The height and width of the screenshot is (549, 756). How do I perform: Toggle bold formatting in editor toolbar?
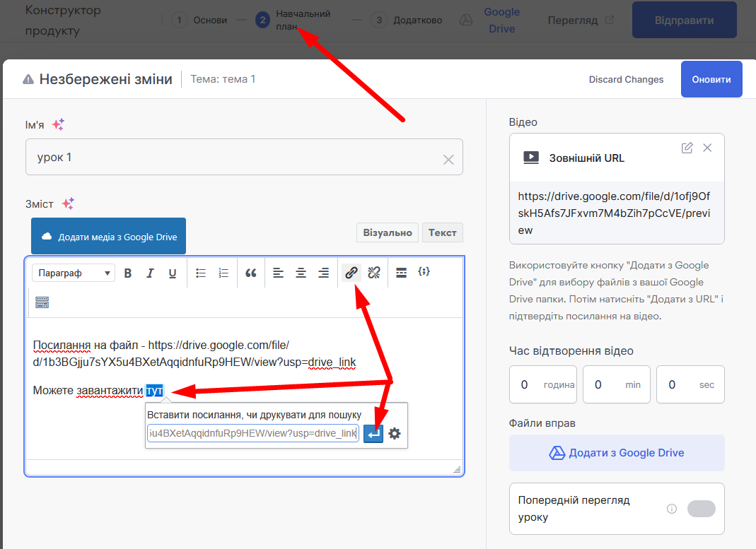128,273
